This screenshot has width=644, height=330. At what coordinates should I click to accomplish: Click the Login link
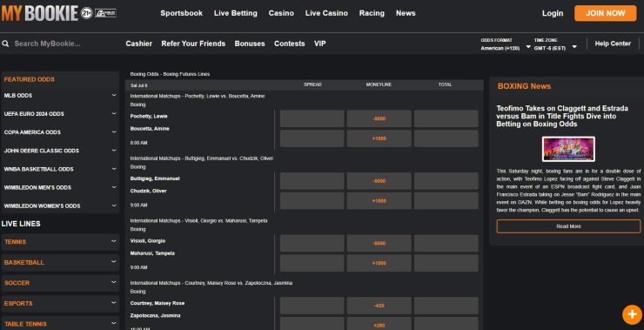(x=553, y=13)
